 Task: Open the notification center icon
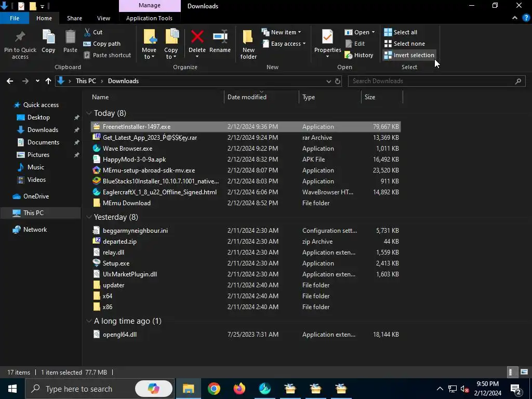(x=516, y=389)
